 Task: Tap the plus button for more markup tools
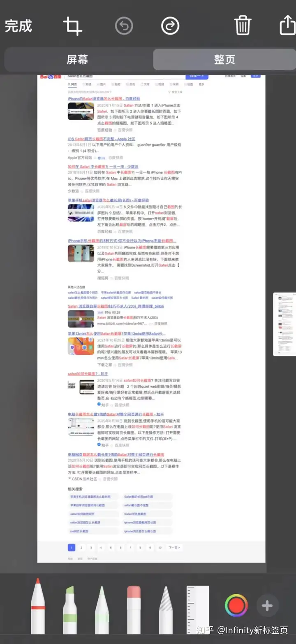tap(267, 606)
